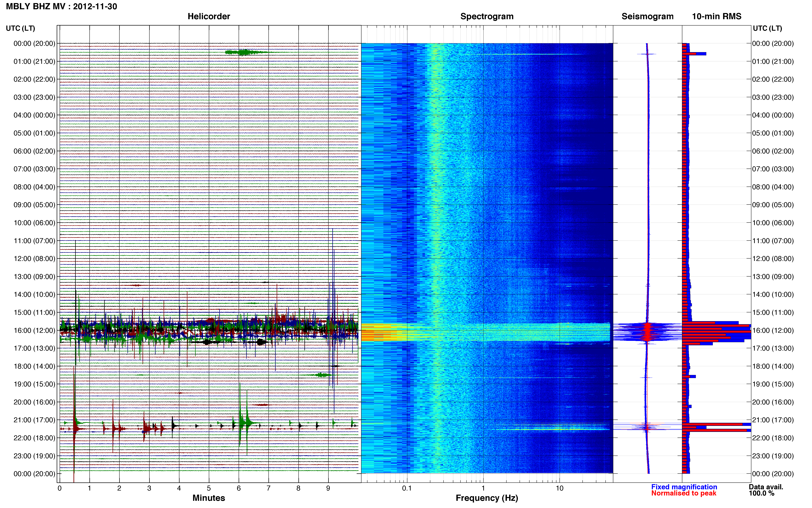Select 09:00 (05:00) on the Helicorder time axis

34,205
